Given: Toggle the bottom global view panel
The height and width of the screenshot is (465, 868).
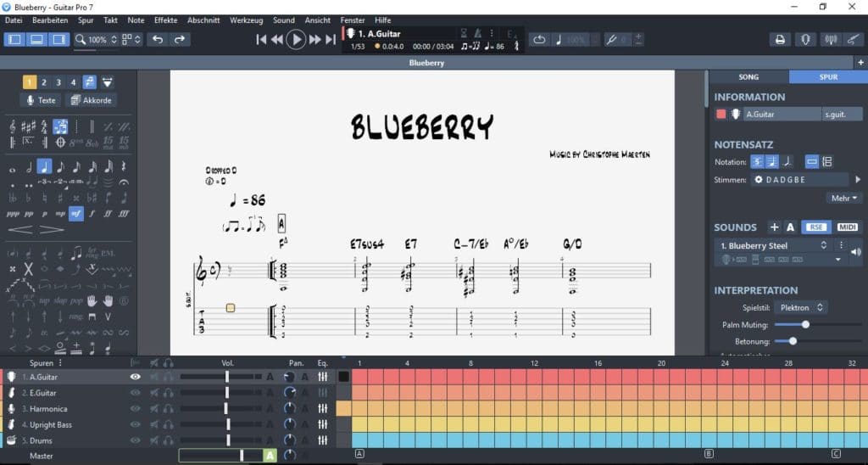Looking at the screenshot, I should [36, 39].
